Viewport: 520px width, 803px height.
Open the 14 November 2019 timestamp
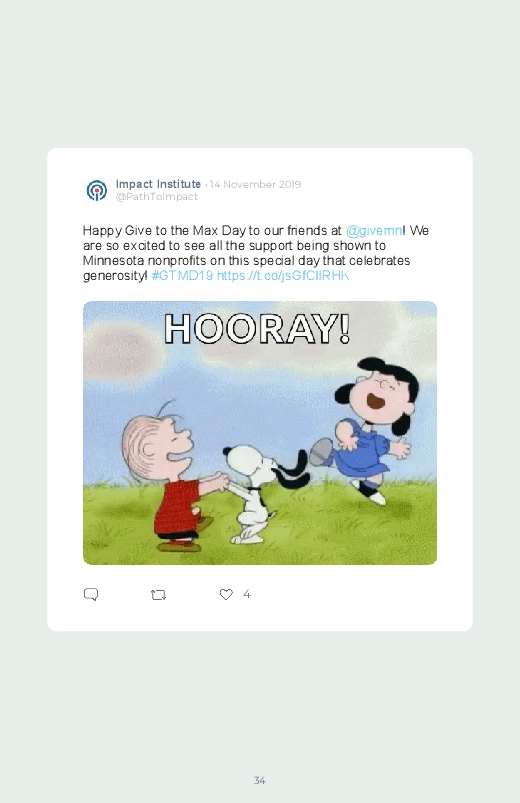[255, 184]
